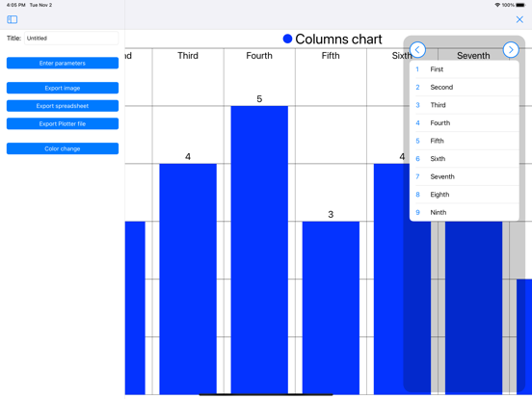532x399 pixels.
Task: Select 'Ninth' in the list
Action: (465, 212)
